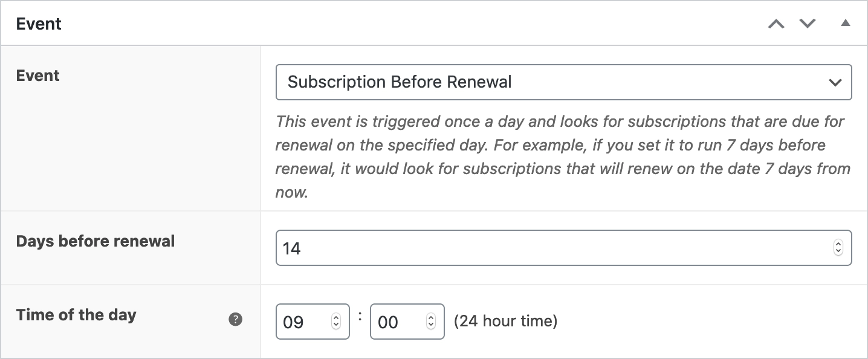Show help tooltip for Time of the day

pos(236,320)
